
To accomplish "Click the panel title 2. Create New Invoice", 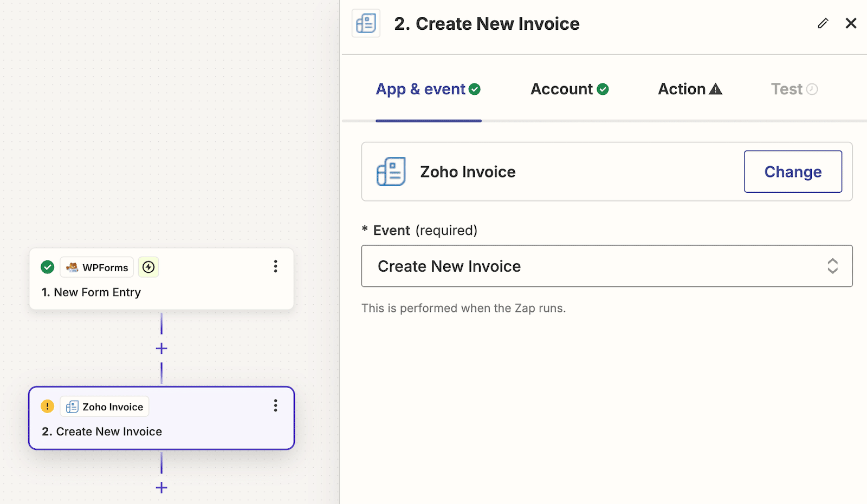I will click(487, 24).
